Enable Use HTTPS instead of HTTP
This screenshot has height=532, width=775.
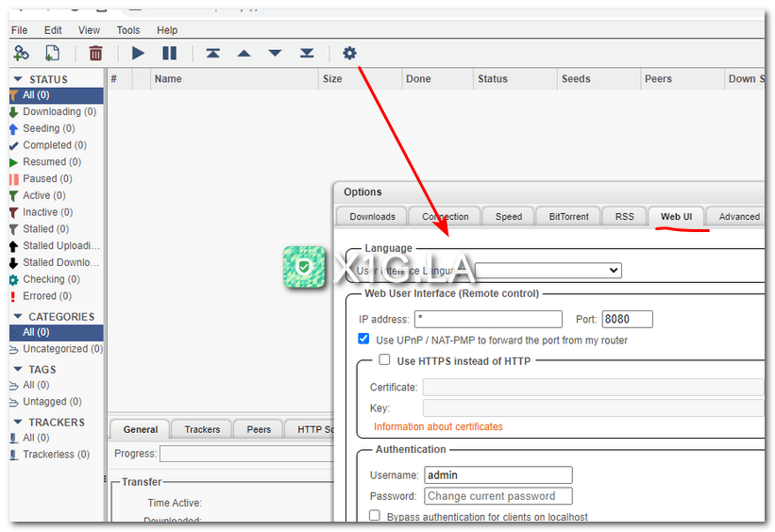click(x=384, y=360)
